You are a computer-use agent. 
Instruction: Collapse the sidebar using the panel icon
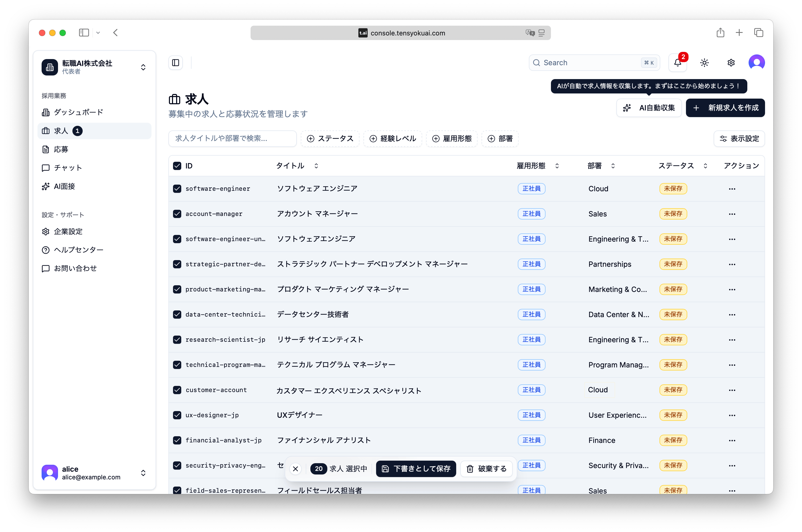[x=176, y=62]
